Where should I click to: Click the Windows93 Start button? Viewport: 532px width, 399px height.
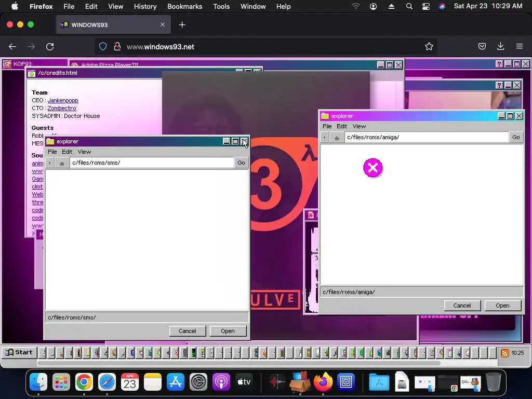[19, 353]
